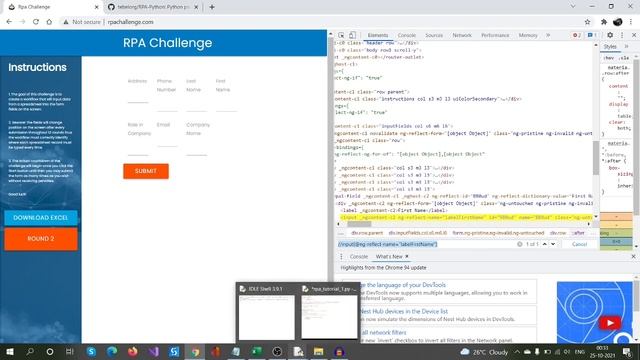This screenshot has width=640, height=360.
Task: Click the Company Name input field
Action: [197, 150]
